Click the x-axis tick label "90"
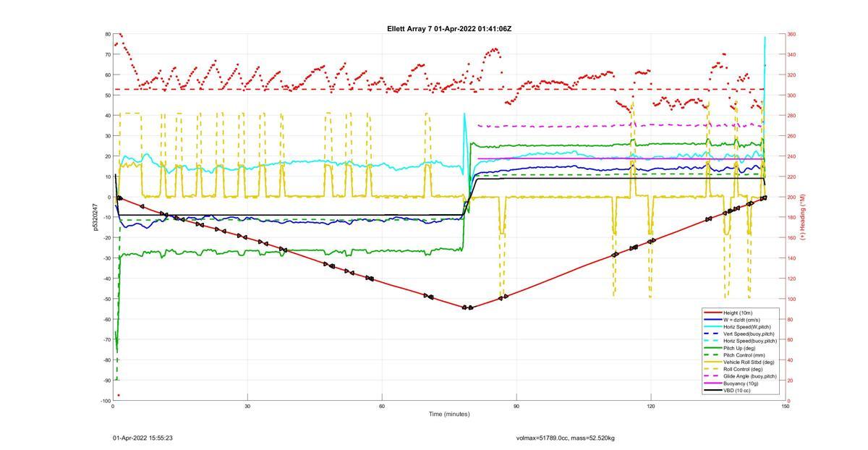Screen dimensions: 868x450 tap(516, 406)
